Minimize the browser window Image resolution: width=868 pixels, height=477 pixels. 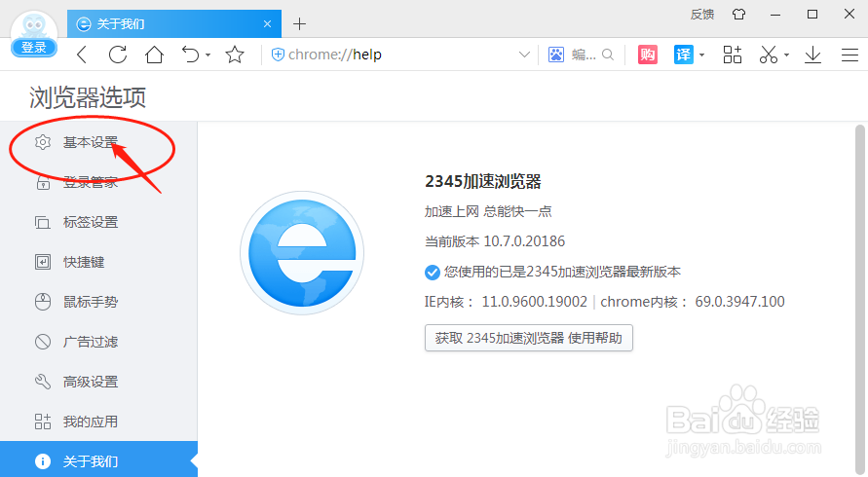point(775,15)
